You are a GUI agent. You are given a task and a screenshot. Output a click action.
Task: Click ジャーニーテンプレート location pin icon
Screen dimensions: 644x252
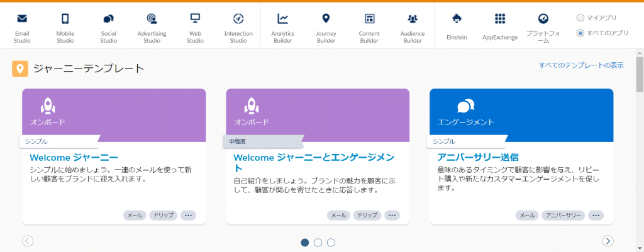[20, 68]
